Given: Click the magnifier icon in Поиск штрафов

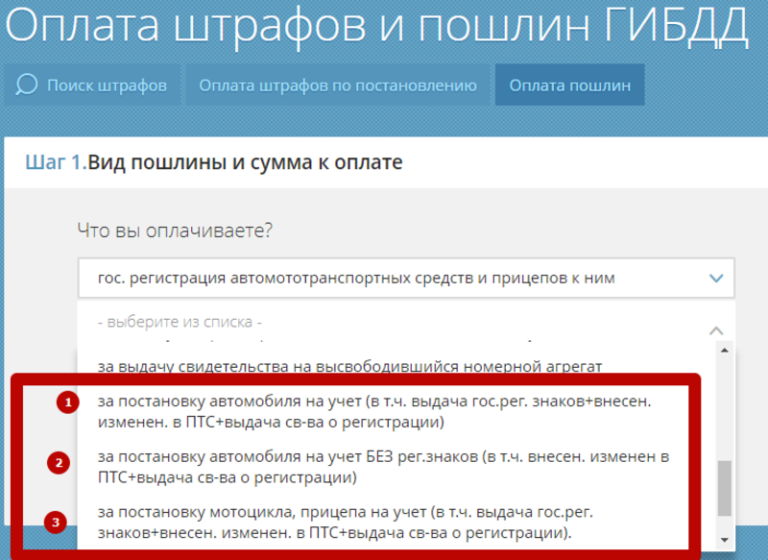Looking at the screenshot, I should [x=26, y=85].
